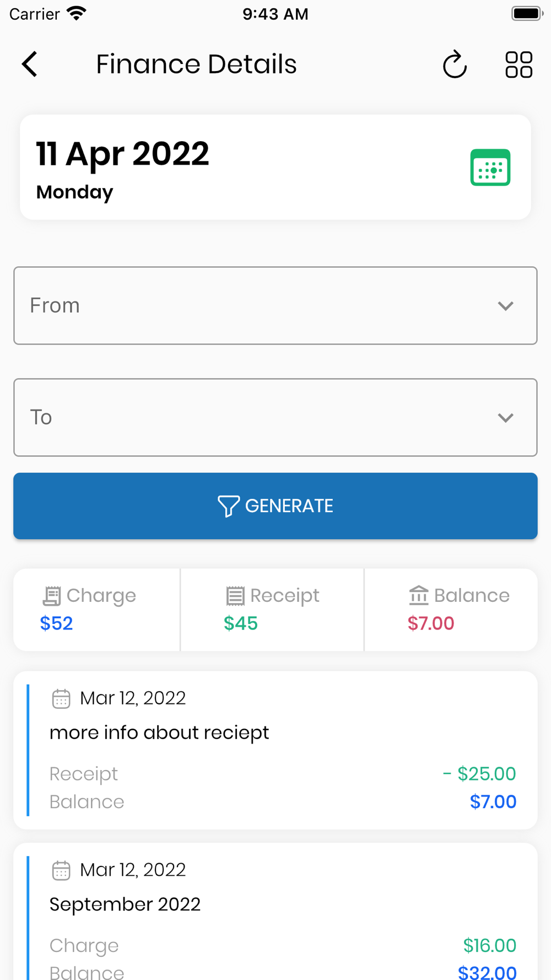
Task: Open the 'more info about reciept' entry
Action: coord(275,750)
